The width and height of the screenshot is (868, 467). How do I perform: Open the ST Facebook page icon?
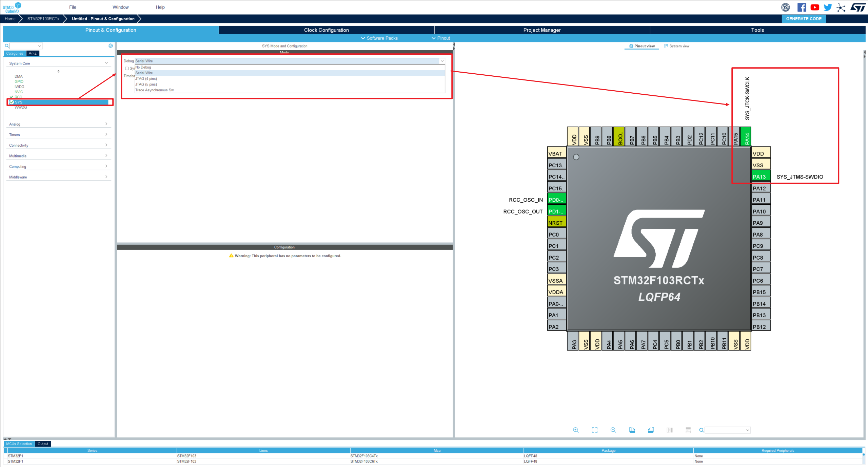tap(802, 7)
